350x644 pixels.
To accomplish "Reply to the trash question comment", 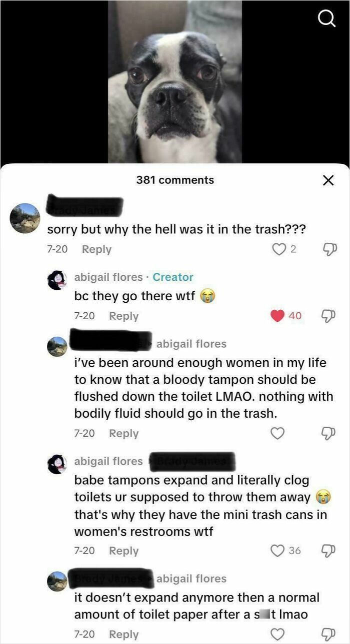I will tap(97, 249).
